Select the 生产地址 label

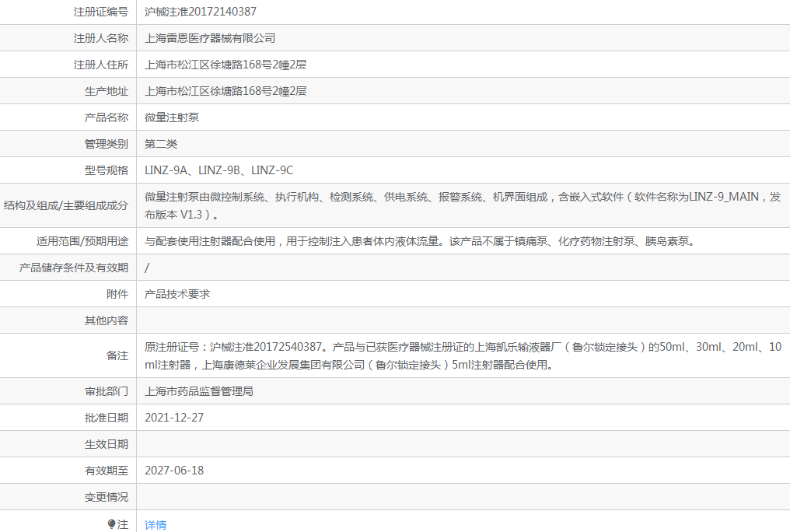[x=107, y=91]
